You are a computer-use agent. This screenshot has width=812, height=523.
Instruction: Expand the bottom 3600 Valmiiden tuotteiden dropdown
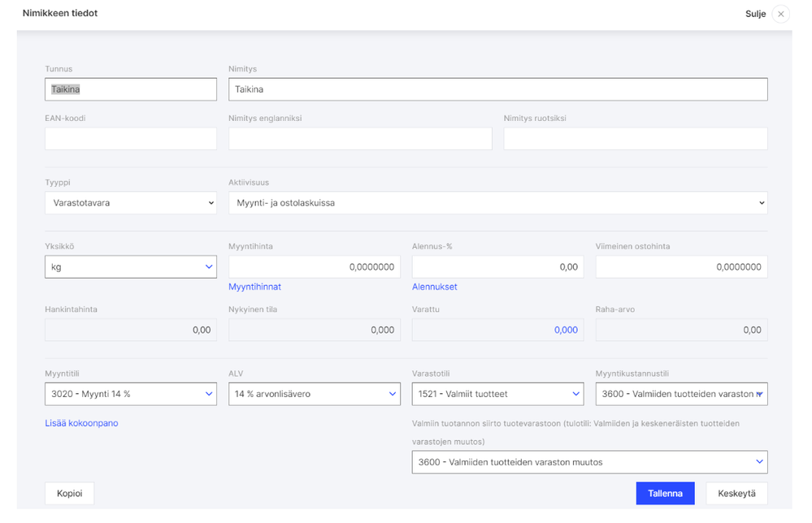click(x=589, y=462)
